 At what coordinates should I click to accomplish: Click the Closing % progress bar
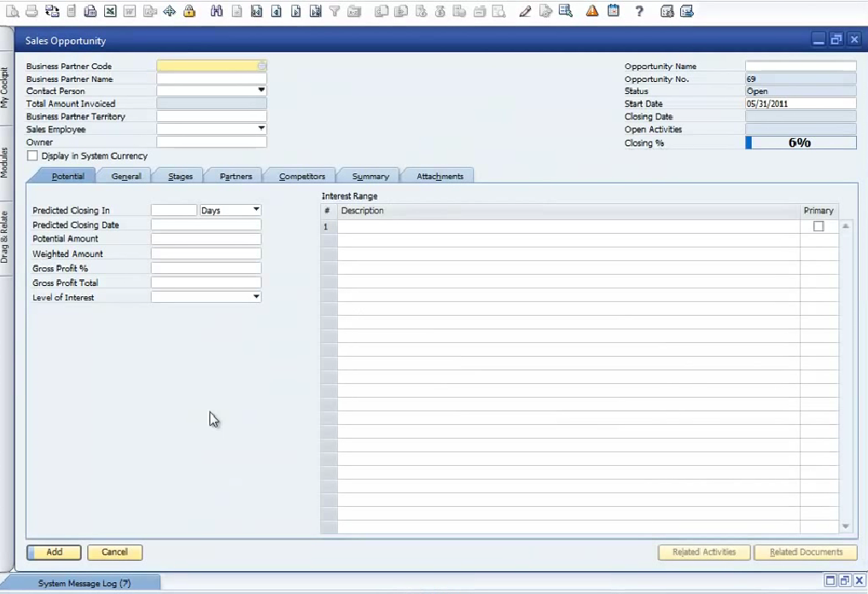tap(801, 143)
